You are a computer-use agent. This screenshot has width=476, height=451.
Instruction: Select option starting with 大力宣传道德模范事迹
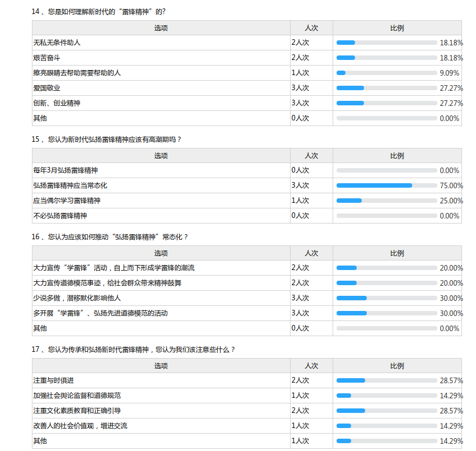click(107, 283)
